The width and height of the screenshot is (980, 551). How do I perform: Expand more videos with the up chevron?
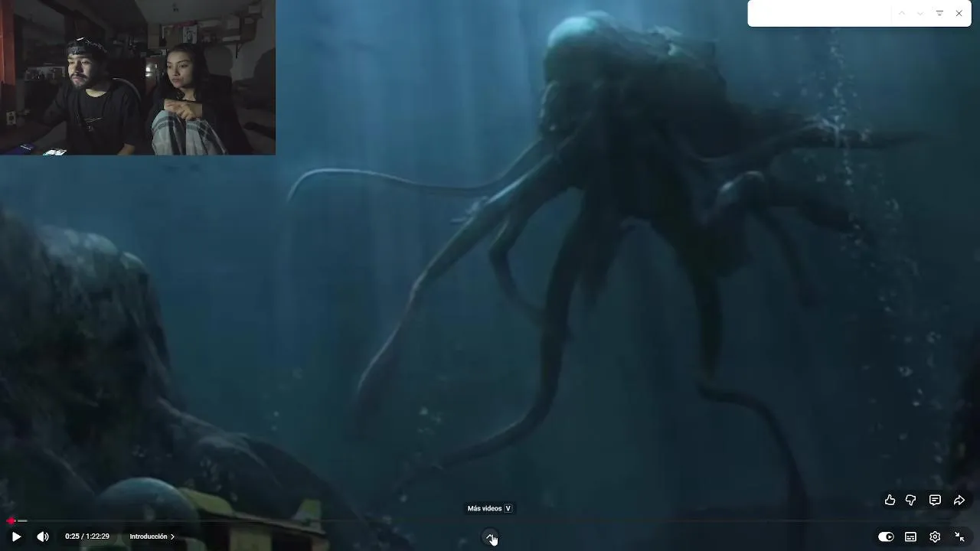[x=490, y=536]
